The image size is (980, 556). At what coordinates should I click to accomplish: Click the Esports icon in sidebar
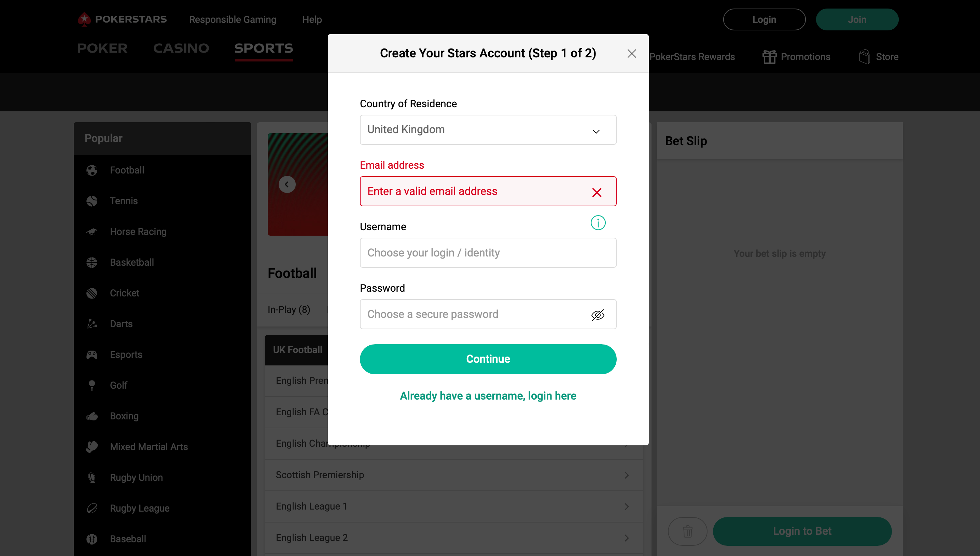92,355
